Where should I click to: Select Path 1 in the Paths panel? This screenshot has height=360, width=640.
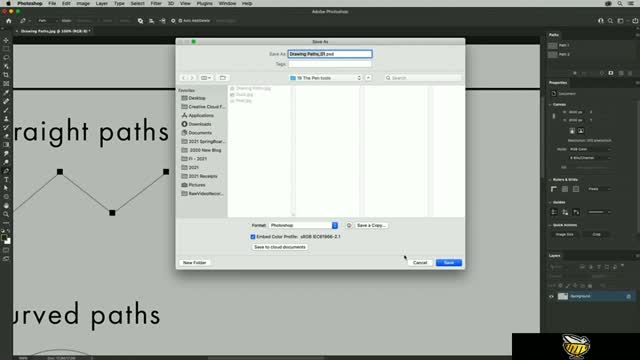(x=564, y=45)
